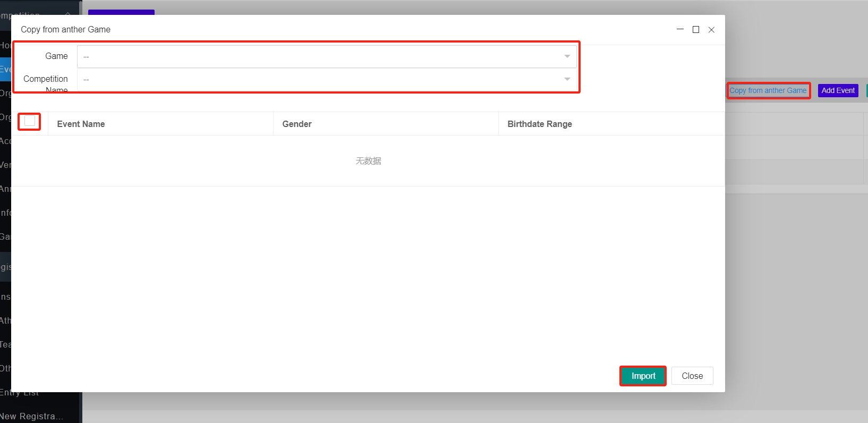Tick the select-all events checkbox
Screen dimensions: 868x423
point(30,121)
